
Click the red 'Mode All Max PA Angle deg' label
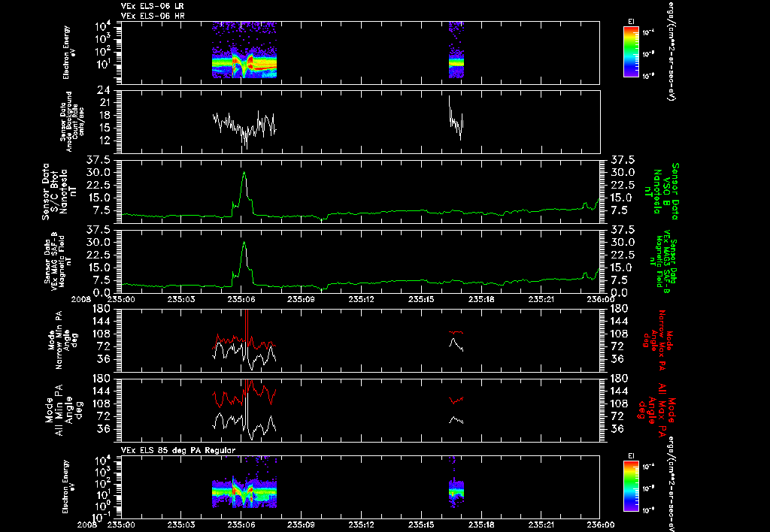(656, 410)
